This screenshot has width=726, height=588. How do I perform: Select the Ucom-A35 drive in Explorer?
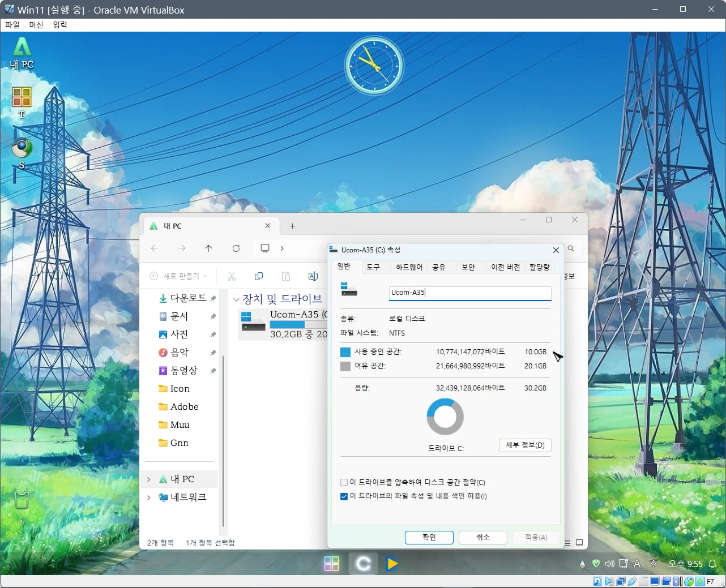click(x=283, y=324)
